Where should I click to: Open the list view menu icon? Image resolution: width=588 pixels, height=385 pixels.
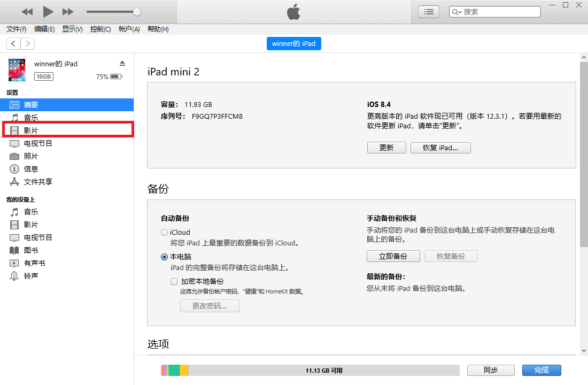(x=429, y=12)
